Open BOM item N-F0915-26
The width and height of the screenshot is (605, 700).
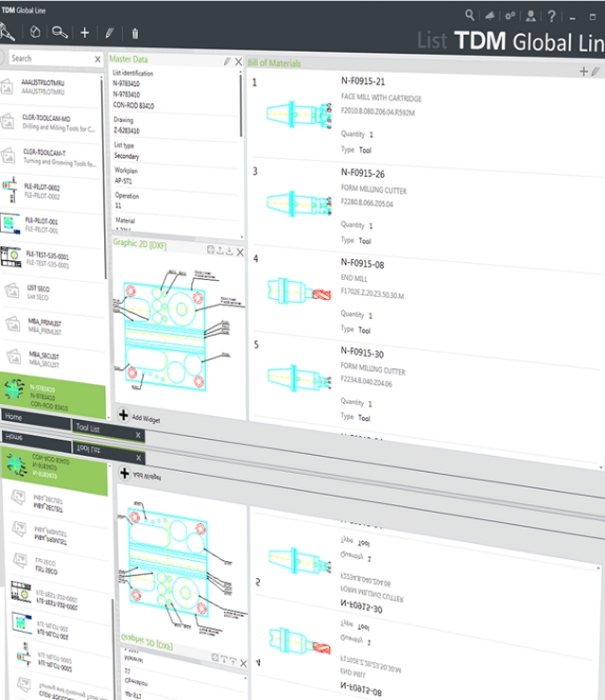pyautogui.click(x=363, y=173)
